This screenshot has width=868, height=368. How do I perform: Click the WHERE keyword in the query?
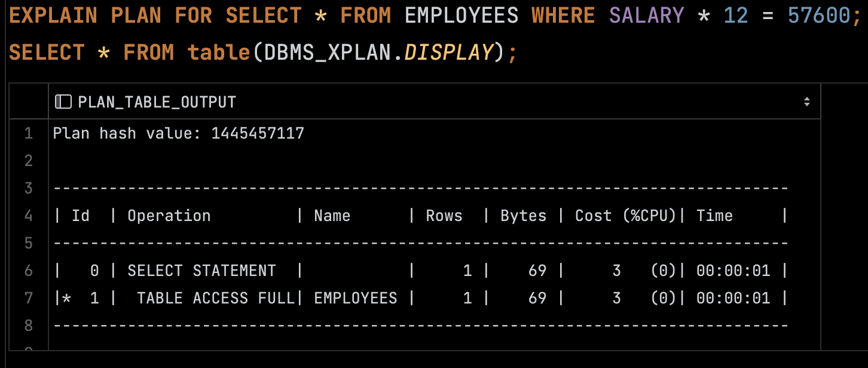point(563,16)
